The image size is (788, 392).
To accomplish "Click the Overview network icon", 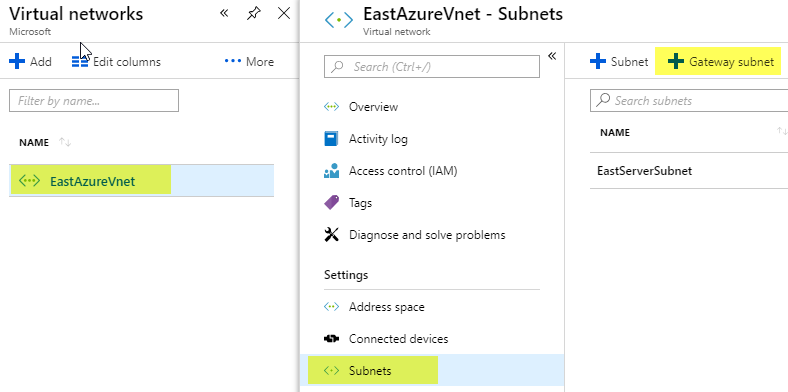I will [332, 107].
